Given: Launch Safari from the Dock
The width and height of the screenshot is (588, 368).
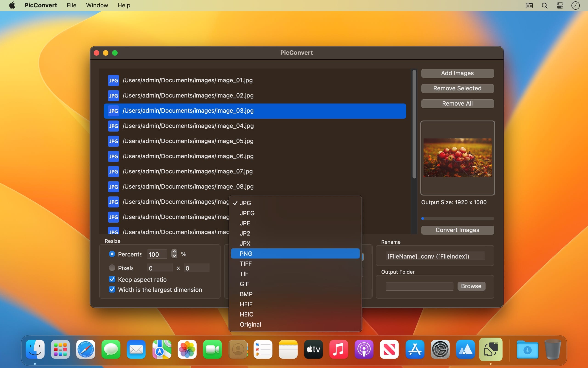Looking at the screenshot, I should pos(85,349).
